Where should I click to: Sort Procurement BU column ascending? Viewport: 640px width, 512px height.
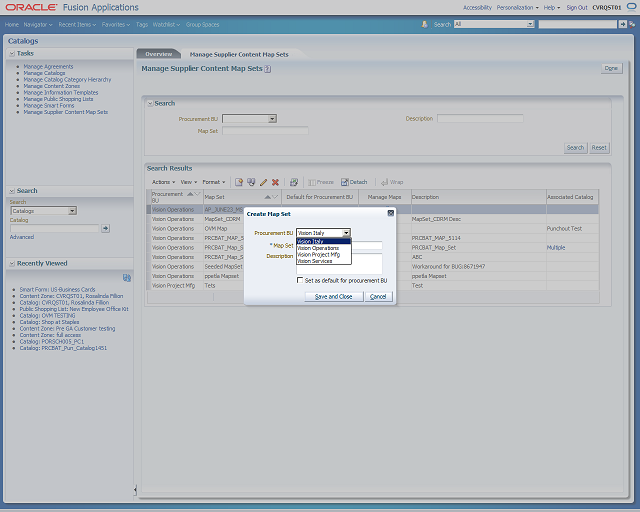(190, 194)
